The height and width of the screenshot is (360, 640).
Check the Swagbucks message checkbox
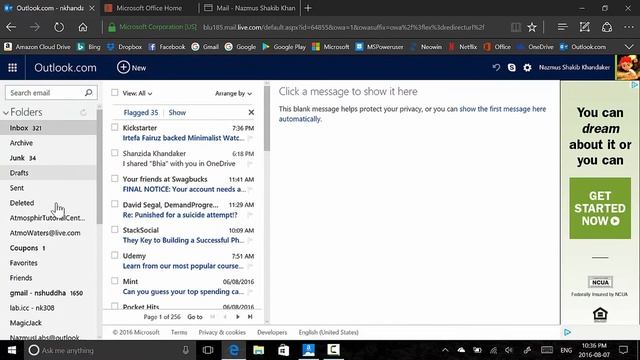tap(115, 179)
